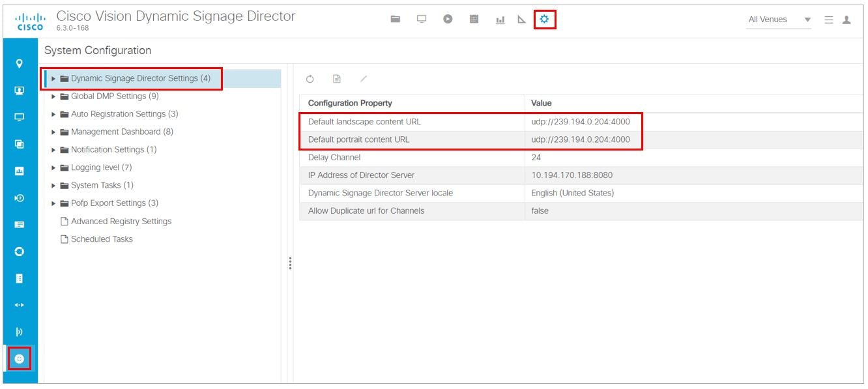
Task: Click the folder icon in the top toolbar
Action: coord(394,19)
